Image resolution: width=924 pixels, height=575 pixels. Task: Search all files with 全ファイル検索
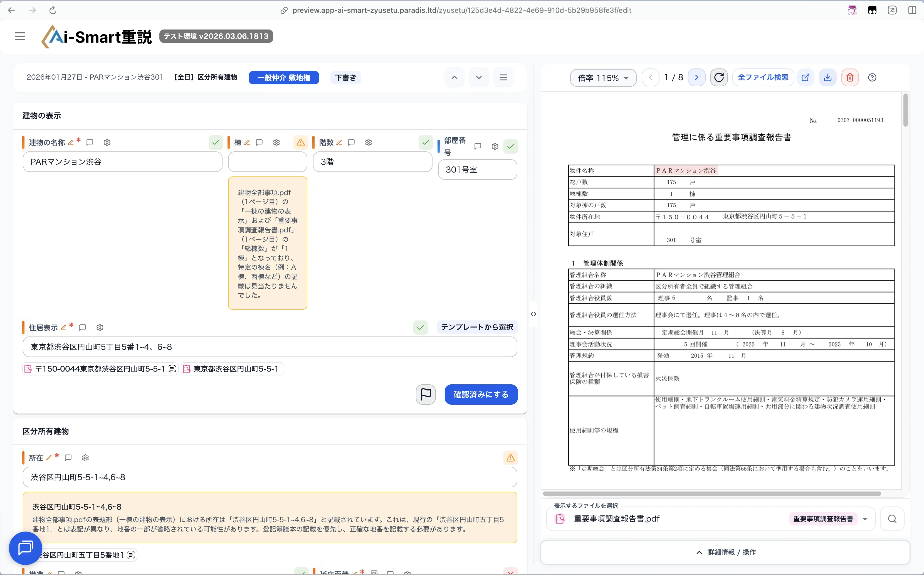[x=763, y=78]
